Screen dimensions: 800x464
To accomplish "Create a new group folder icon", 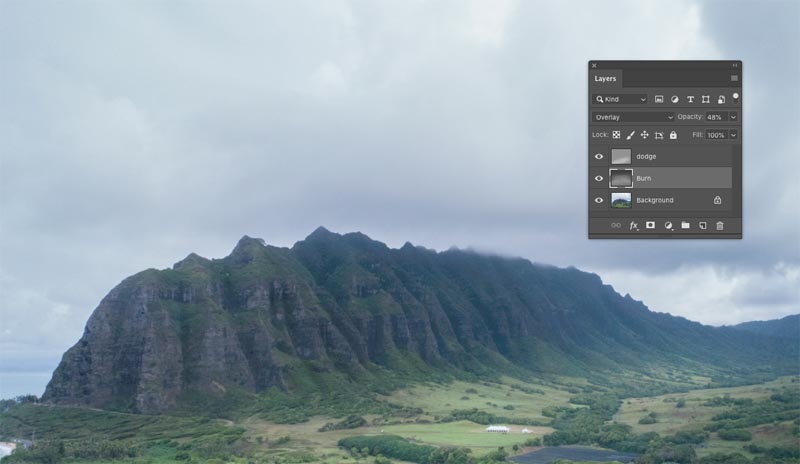I will pos(685,225).
